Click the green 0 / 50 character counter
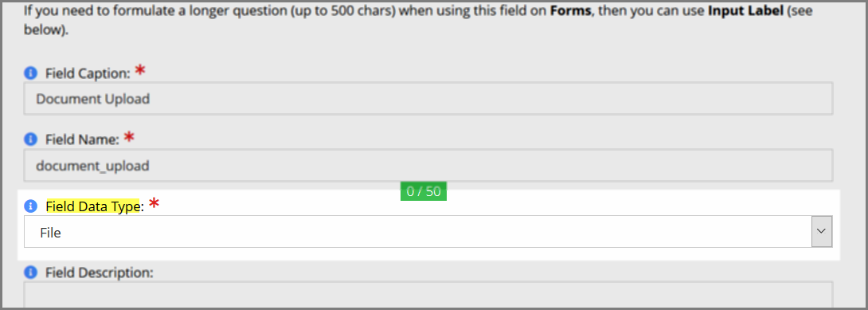 [x=424, y=191]
